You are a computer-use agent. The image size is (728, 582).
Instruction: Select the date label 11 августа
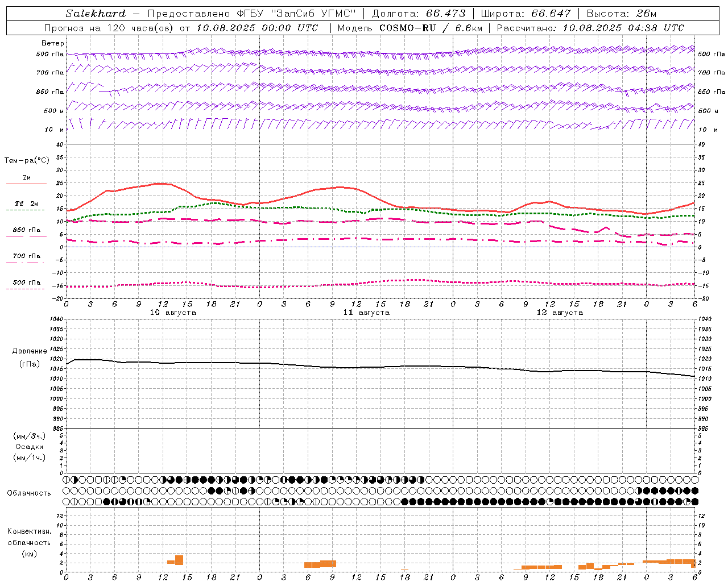click(x=366, y=313)
